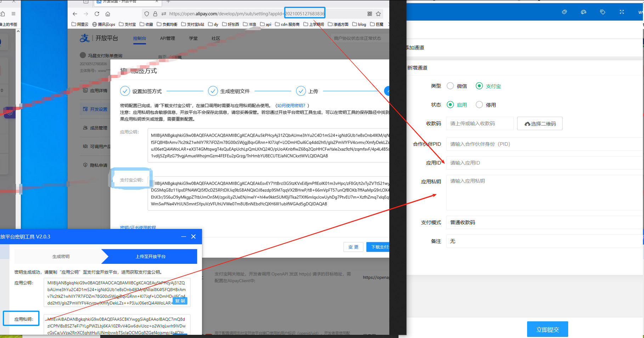Open the cdn 服务商 bookmark folder

point(287,24)
